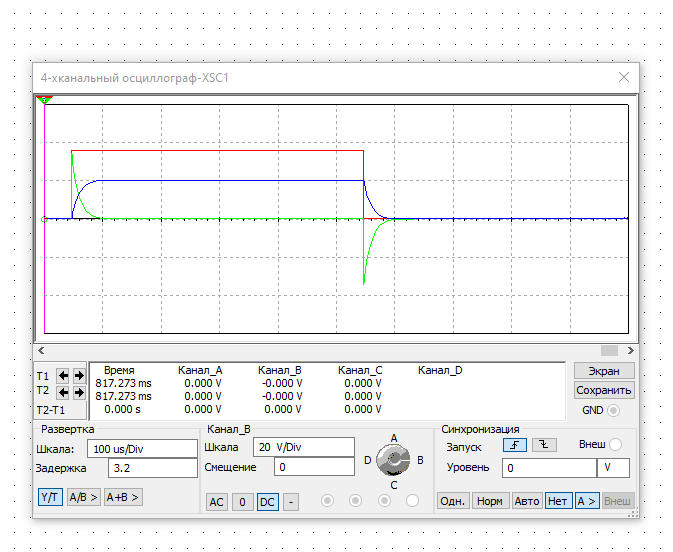Image resolution: width=673 pixels, height=552 pixels.
Task: Click timebase scale field 100 us/Div
Action: pos(142,449)
